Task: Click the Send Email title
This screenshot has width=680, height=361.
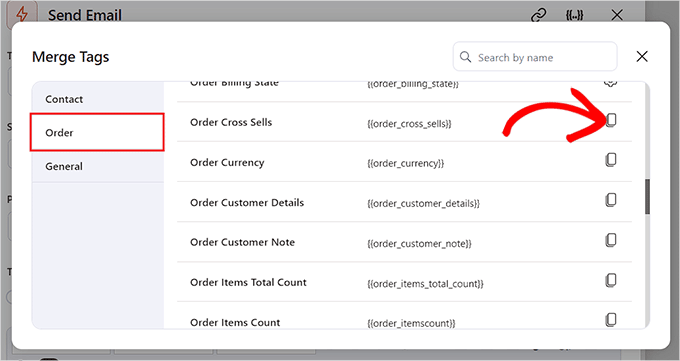Action: click(85, 15)
